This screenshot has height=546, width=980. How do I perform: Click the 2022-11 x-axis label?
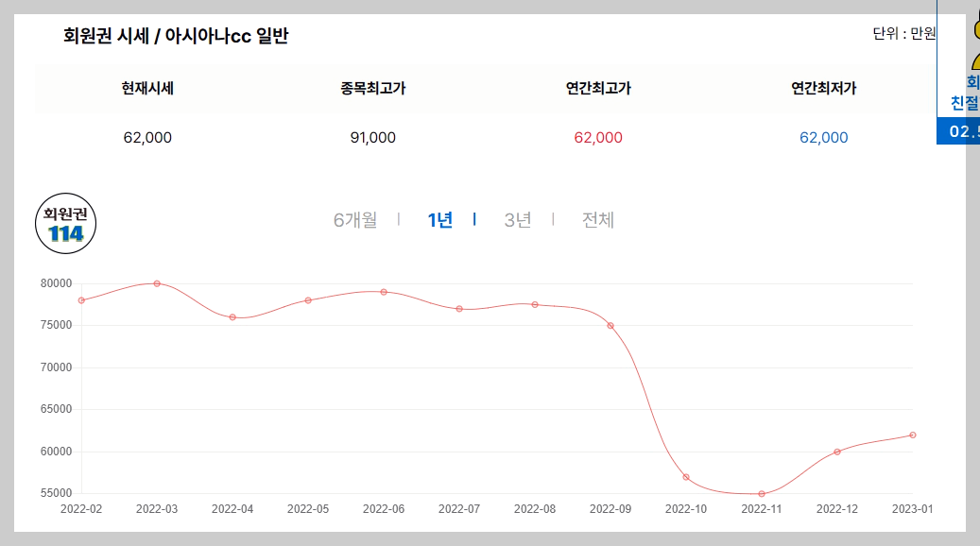[x=762, y=509]
